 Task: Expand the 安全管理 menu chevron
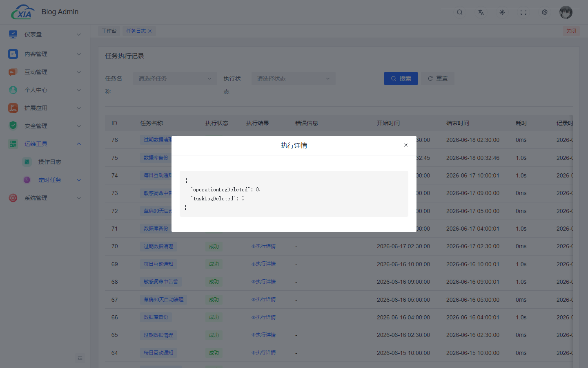[x=79, y=126]
